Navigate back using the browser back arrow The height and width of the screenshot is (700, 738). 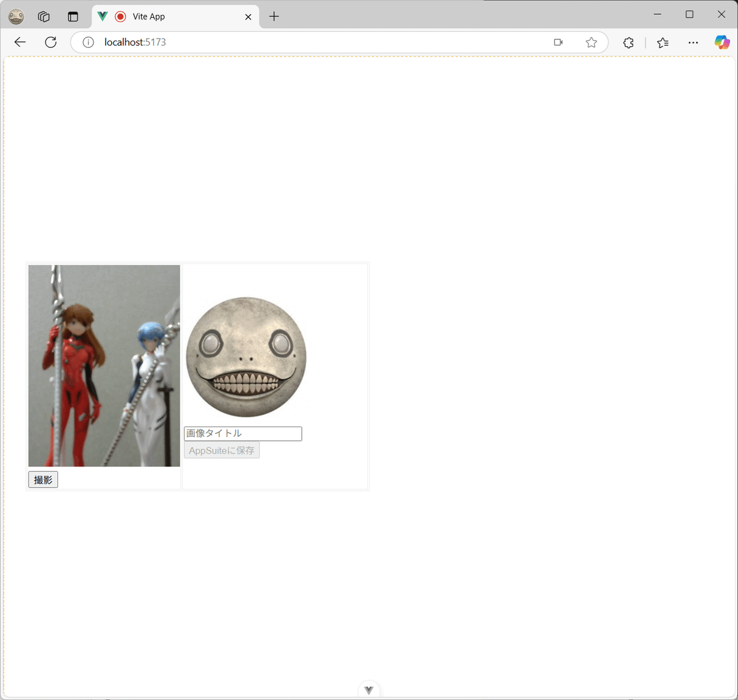click(20, 42)
